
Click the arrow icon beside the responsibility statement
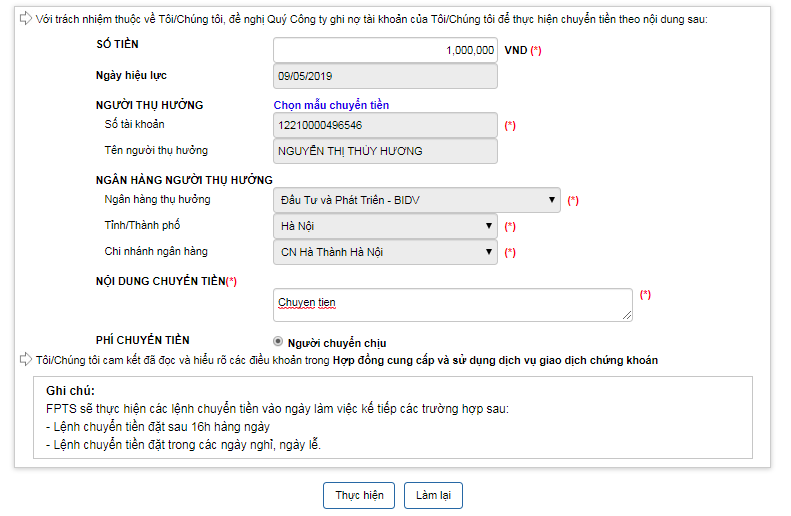pos(26,19)
